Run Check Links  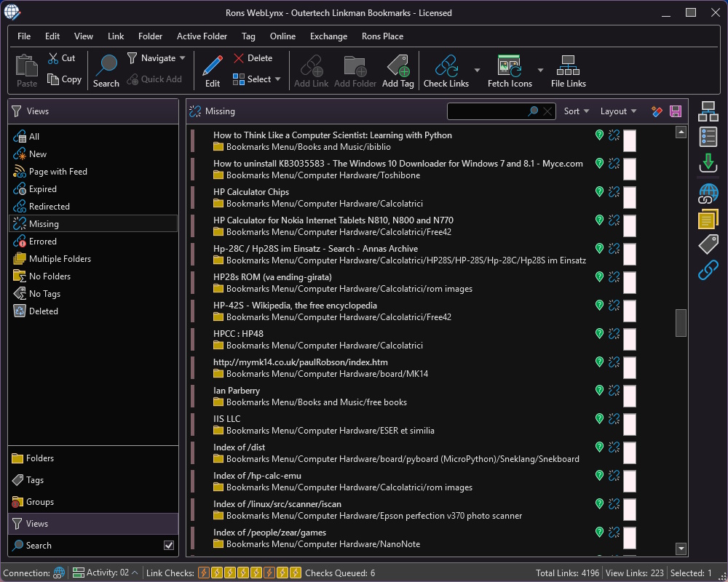[446, 71]
